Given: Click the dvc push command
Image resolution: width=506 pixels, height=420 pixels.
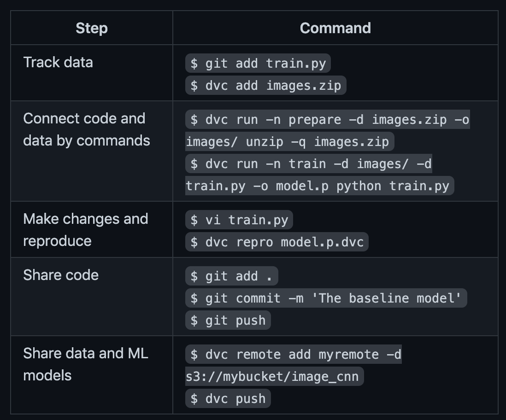Looking at the screenshot, I should pyautogui.click(x=228, y=399).
